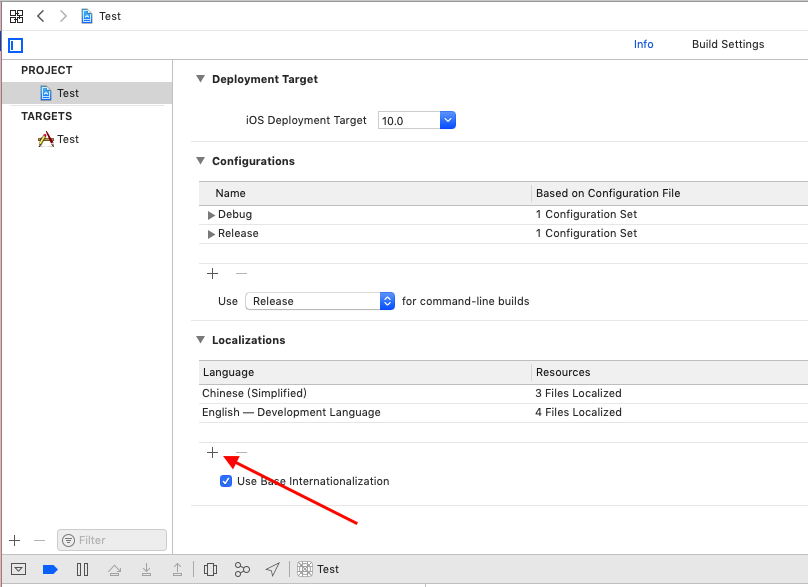
Task: Expand the Release configuration row
Action: 211,234
